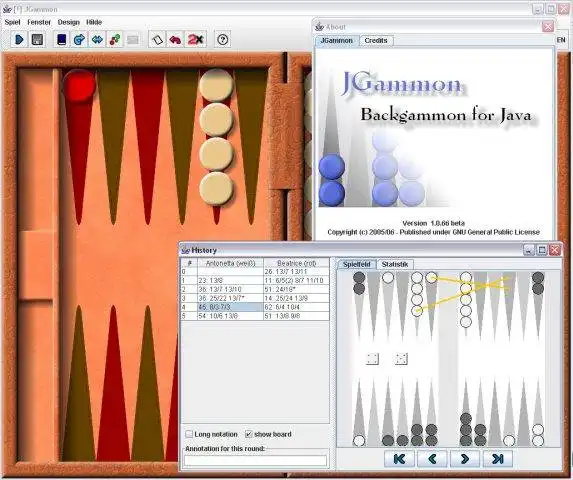This screenshot has width=573, height=480.
Task: Go to the next move in History
Action: tap(465, 459)
